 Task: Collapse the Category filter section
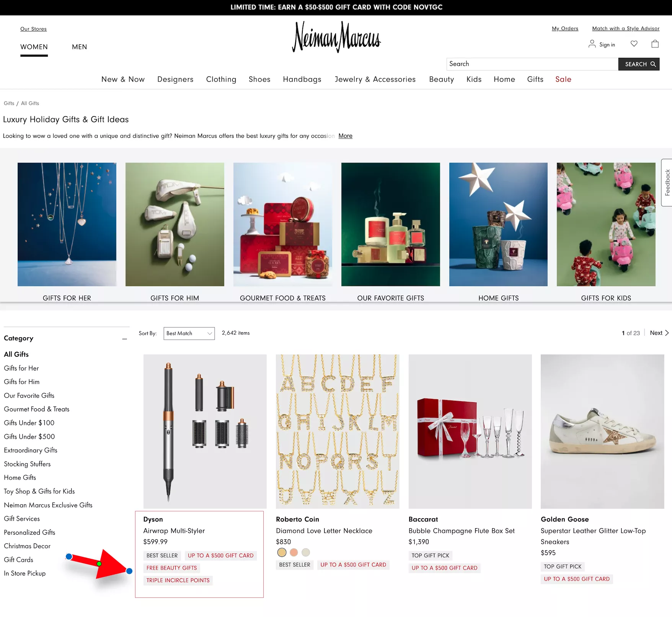[x=125, y=339]
